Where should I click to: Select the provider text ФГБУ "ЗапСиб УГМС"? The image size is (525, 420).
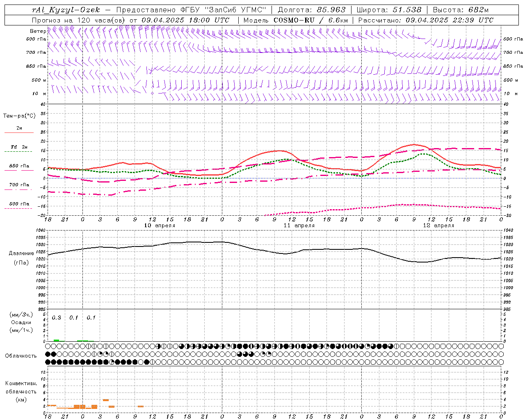(224, 10)
